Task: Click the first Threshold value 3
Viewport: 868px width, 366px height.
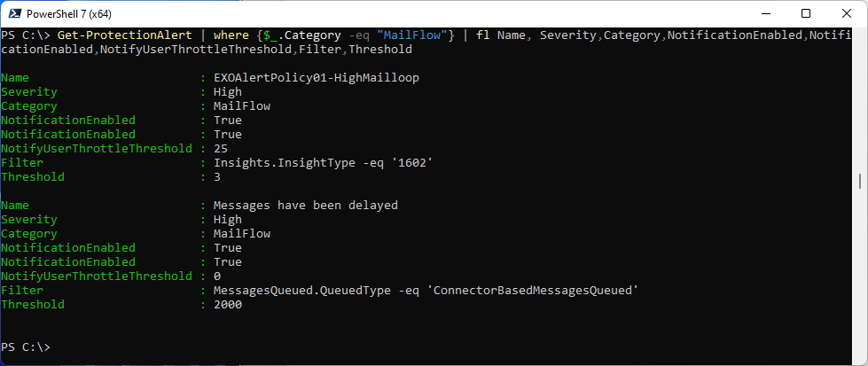Action: click(217, 177)
